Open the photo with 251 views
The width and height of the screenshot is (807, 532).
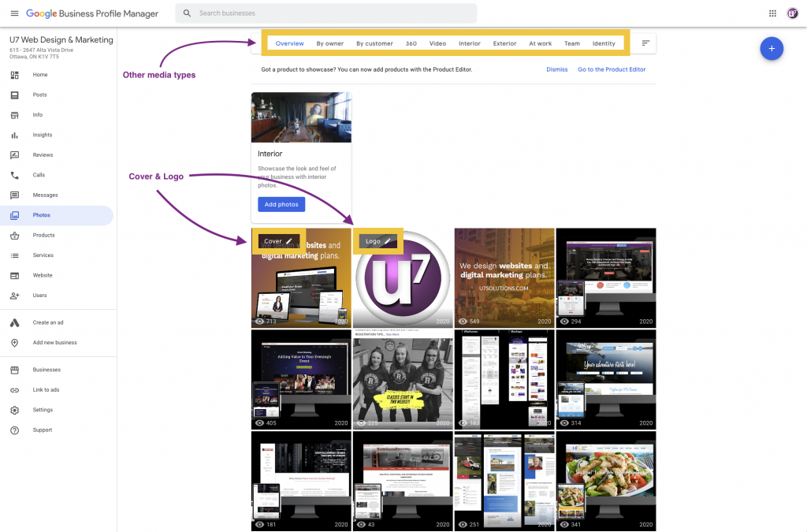click(x=504, y=481)
